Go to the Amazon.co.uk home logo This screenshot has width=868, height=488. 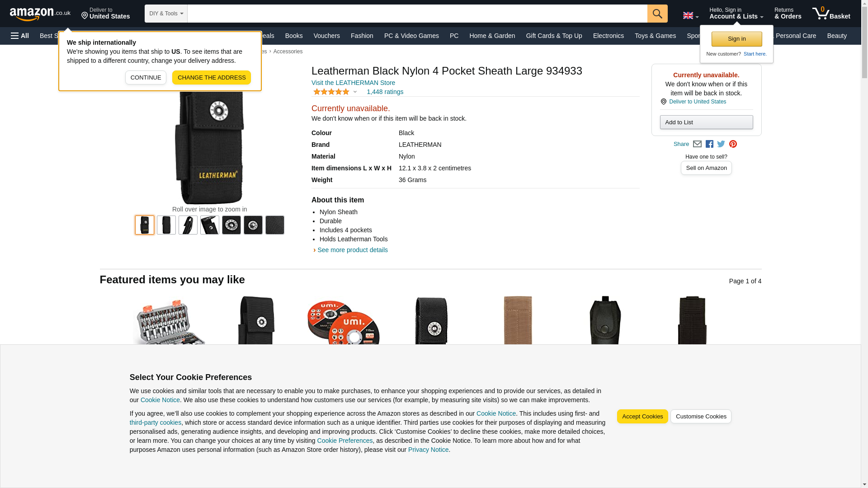tap(40, 14)
